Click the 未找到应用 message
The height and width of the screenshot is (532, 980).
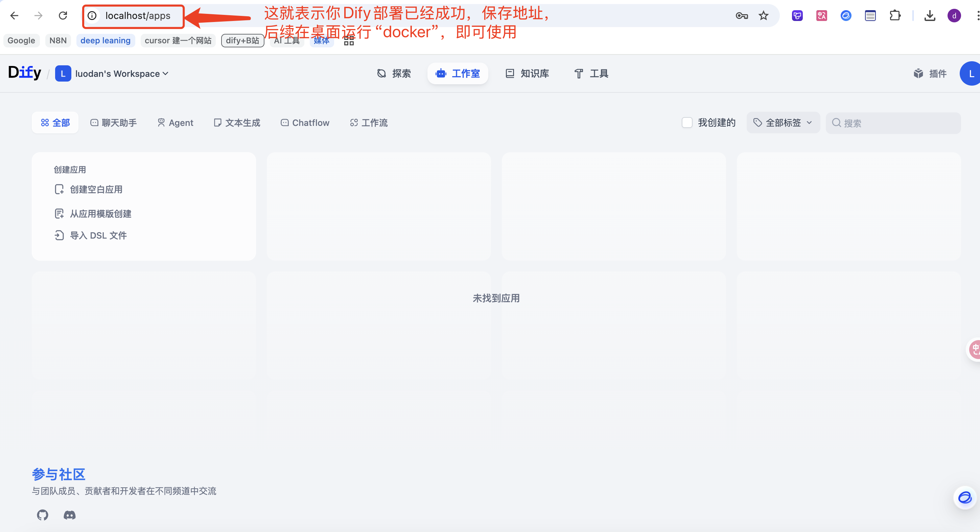click(x=496, y=298)
